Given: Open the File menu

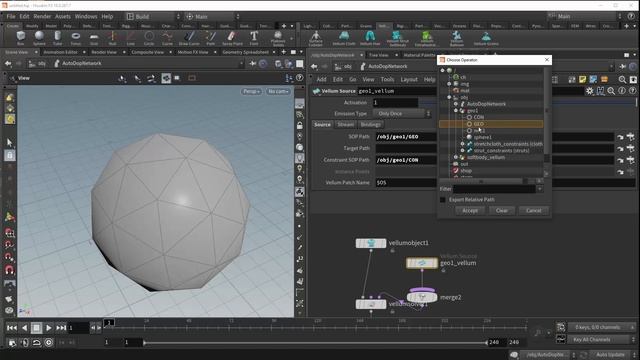Looking at the screenshot, I should click(11, 16).
